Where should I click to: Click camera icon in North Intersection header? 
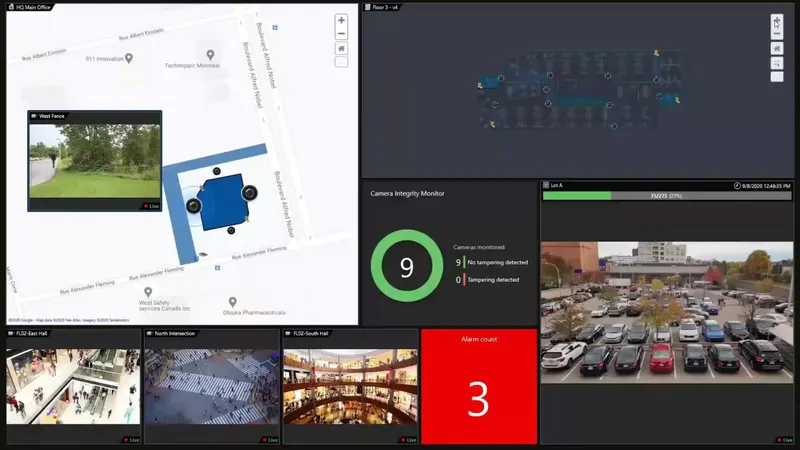pyautogui.click(x=149, y=334)
